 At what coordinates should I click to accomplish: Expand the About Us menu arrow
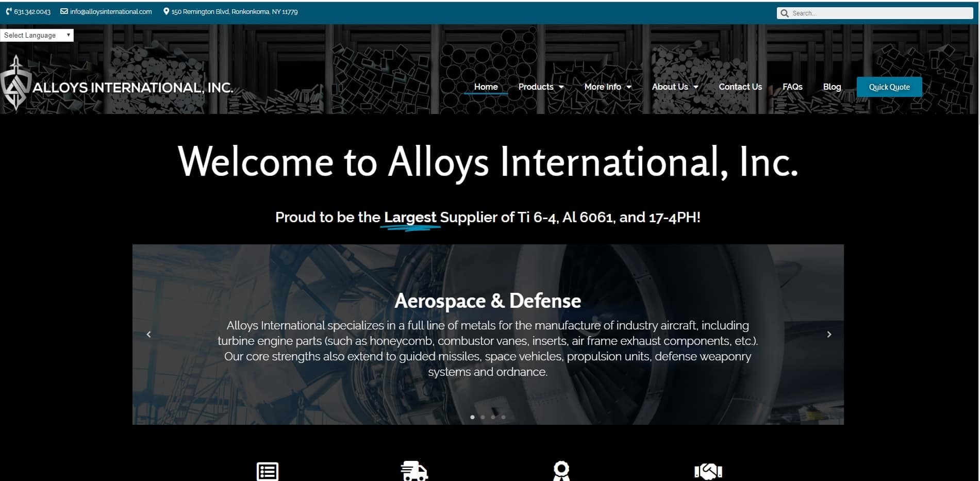tap(696, 87)
